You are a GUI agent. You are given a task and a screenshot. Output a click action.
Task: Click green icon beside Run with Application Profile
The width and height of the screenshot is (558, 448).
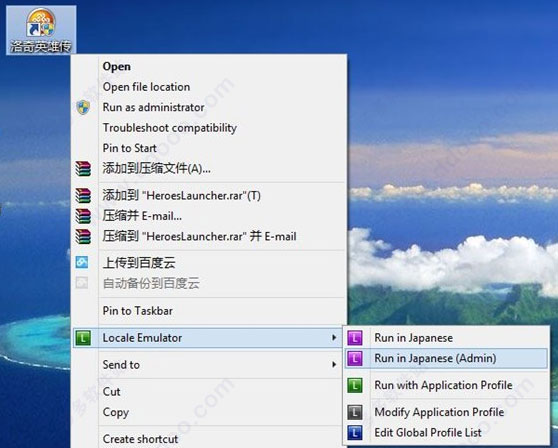tap(355, 385)
